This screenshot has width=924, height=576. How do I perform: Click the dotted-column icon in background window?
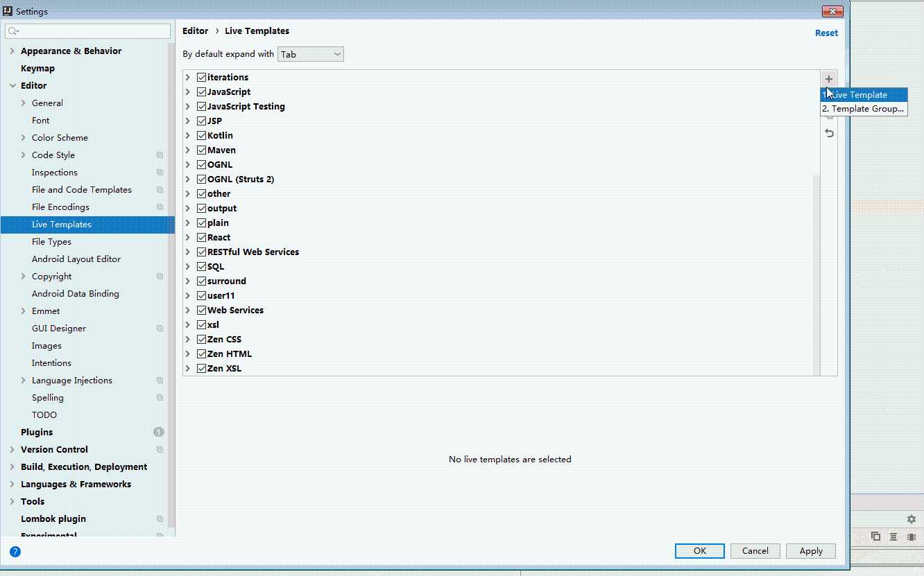[x=912, y=536]
